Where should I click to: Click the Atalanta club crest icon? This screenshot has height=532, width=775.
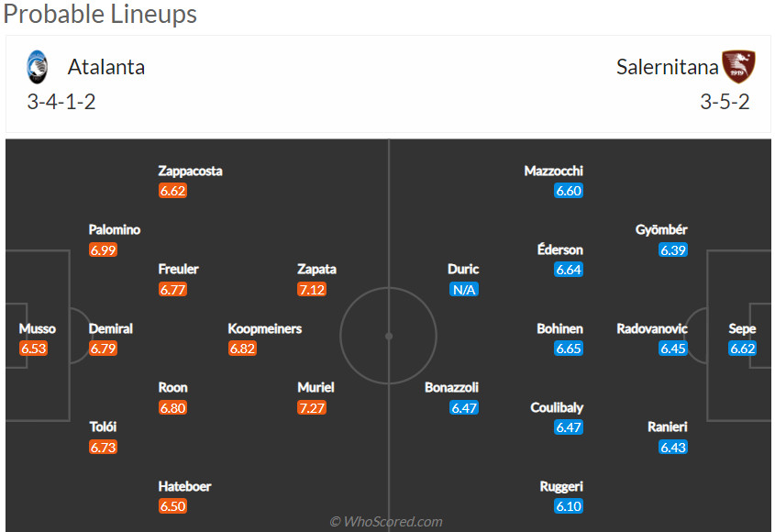point(38,67)
